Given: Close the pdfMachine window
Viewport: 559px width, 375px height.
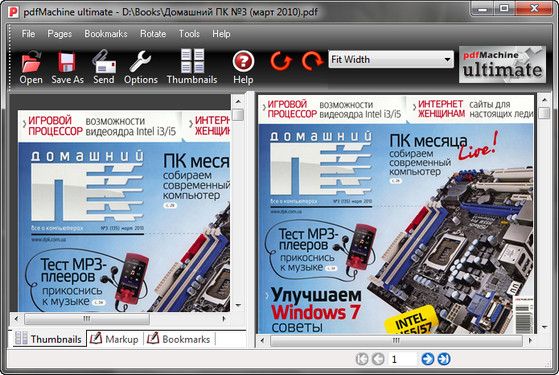Looking at the screenshot, I should coord(534,9).
